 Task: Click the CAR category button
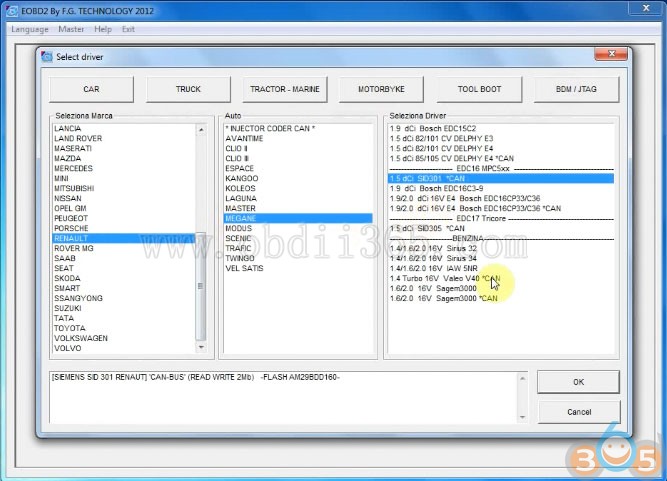point(91,89)
